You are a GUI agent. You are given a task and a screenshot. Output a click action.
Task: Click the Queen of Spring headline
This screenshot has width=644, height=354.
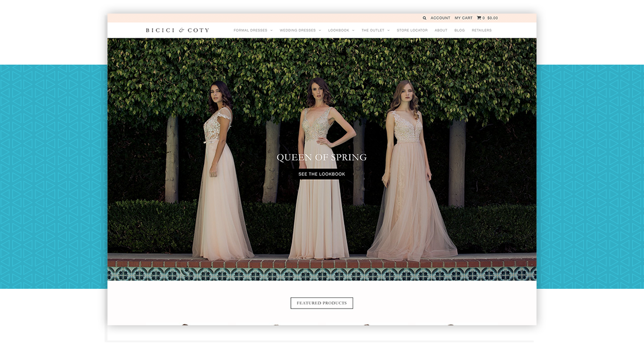point(322,157)
